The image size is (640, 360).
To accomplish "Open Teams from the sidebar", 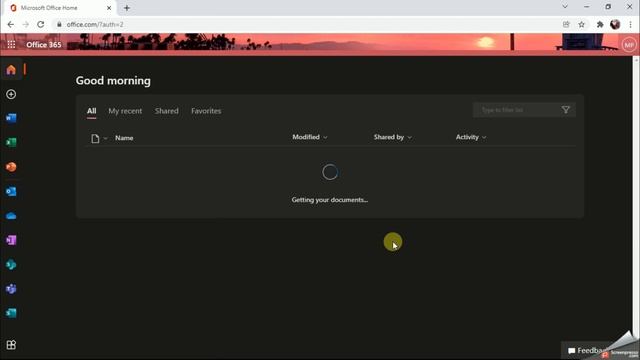I will click(11, 289).
